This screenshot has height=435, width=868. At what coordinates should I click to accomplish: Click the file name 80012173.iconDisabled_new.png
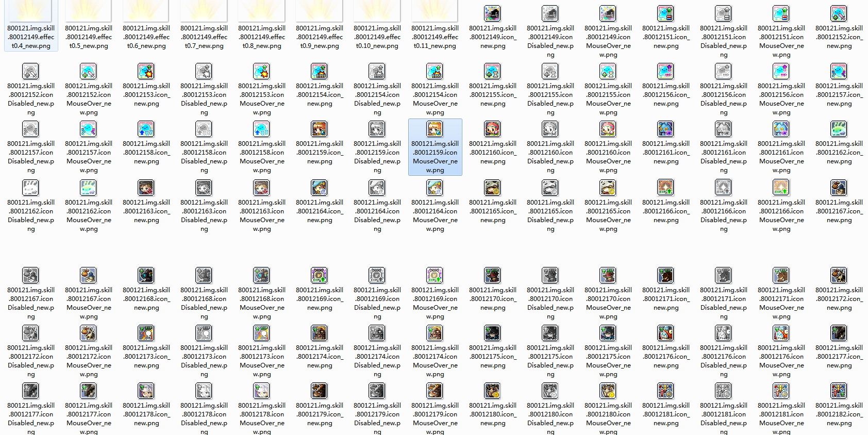(x=204, y=361)
